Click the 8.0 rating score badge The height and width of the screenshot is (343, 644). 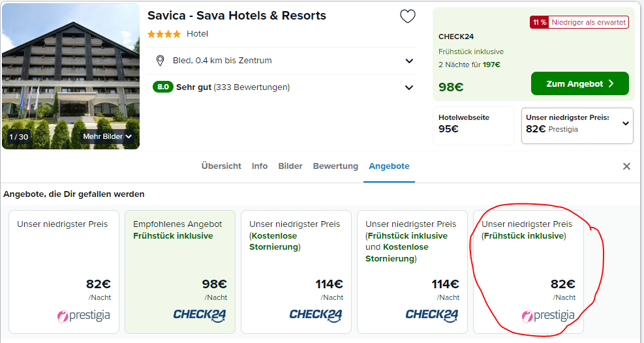(162, 87)
